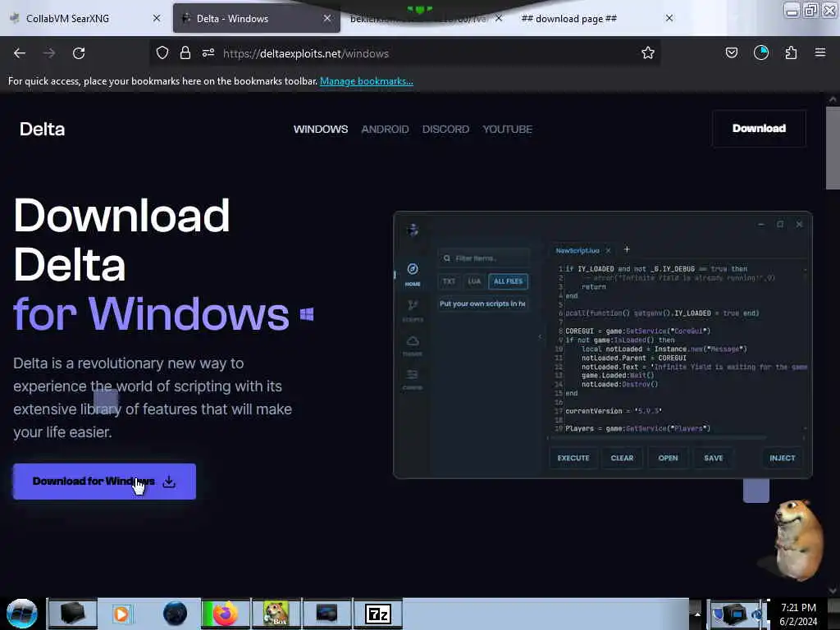This screenshot has width=840, height=630.
Task: Open the tracking protection shield icon
Action: click(x=162, y=53)
